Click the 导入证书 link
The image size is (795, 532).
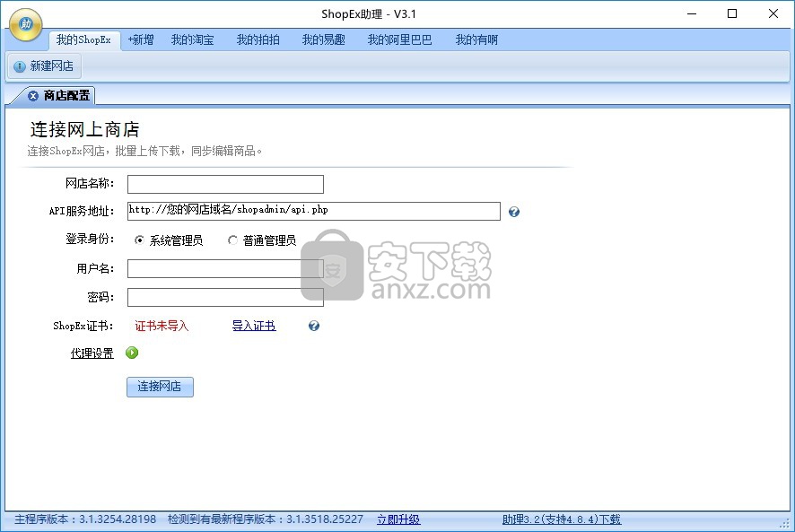coord(254,326)
